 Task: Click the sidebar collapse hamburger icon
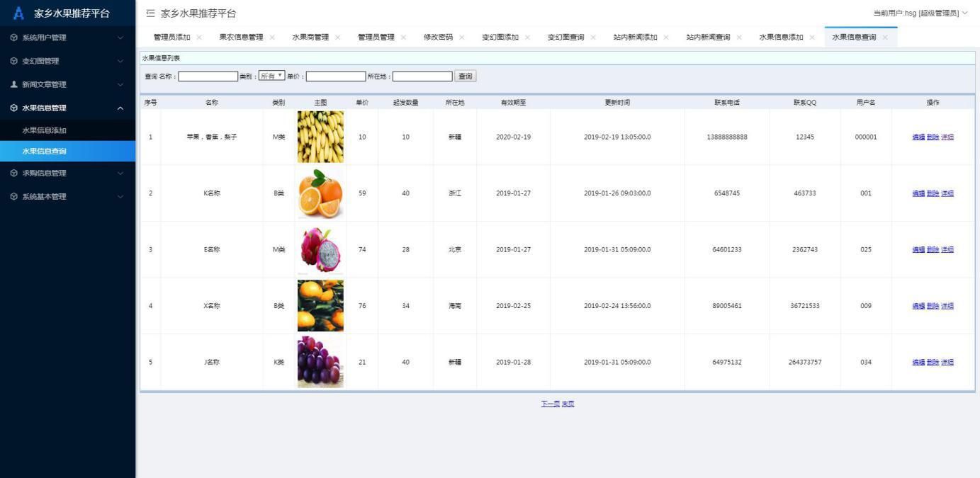click(150, 13)
